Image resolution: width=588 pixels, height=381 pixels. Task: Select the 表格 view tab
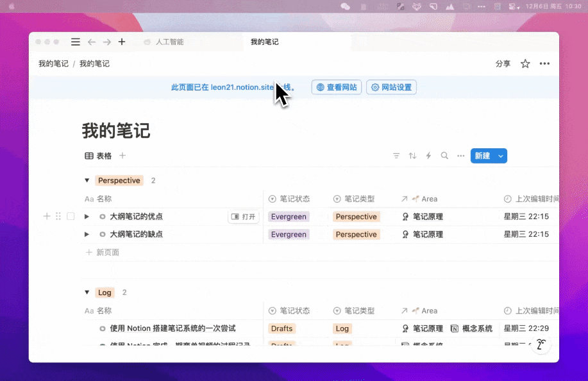98,155
